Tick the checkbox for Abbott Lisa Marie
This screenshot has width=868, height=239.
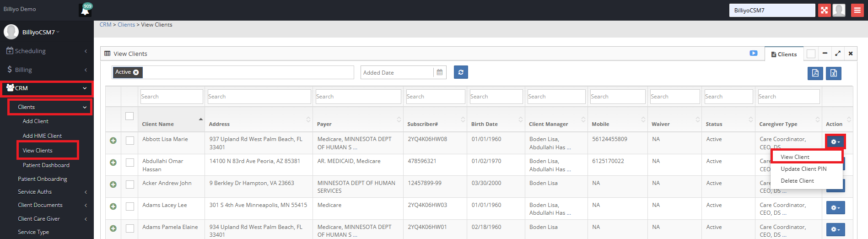pos(130,141)
